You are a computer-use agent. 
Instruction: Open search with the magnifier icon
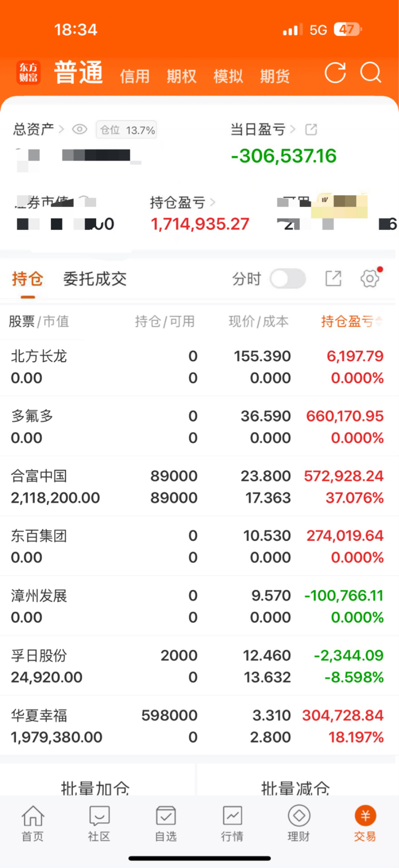(371, 73)
